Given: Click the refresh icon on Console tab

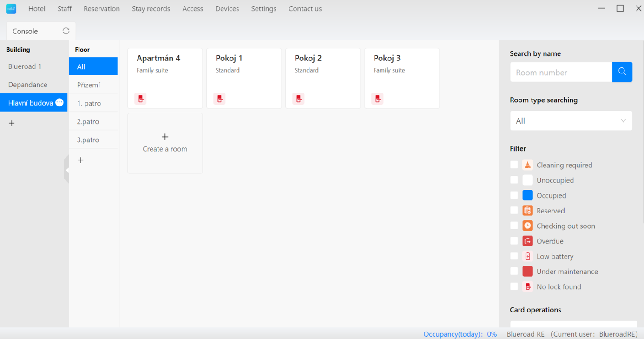Looking at the screenshot, I should click(66, 31).
